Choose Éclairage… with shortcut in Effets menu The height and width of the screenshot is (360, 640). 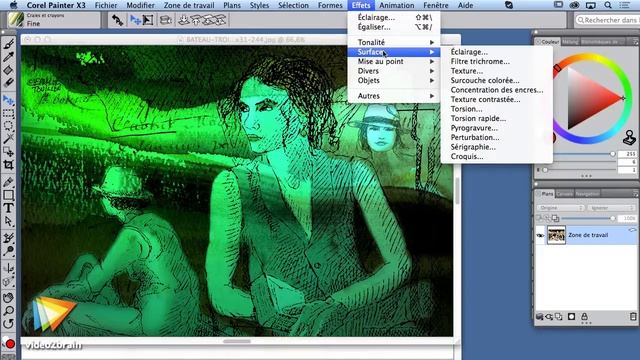(394, 18)
